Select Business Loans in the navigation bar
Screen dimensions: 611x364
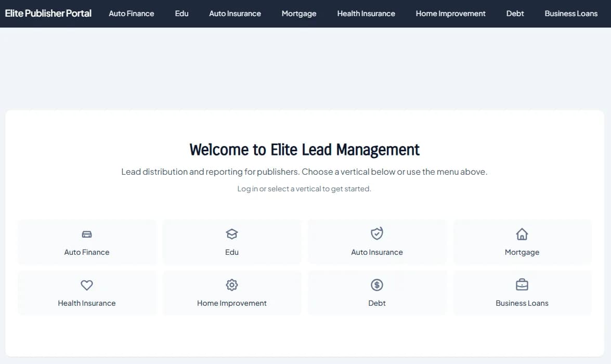571,14
